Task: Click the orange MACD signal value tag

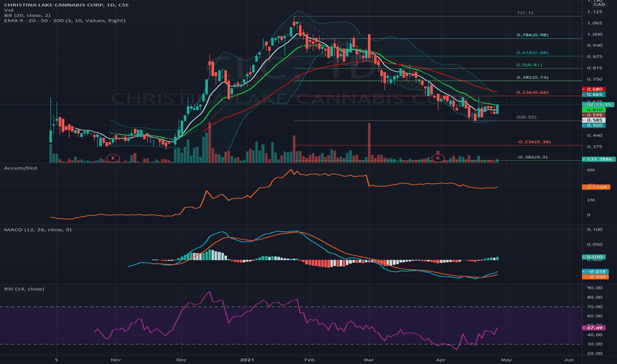Action: point(595,277)
